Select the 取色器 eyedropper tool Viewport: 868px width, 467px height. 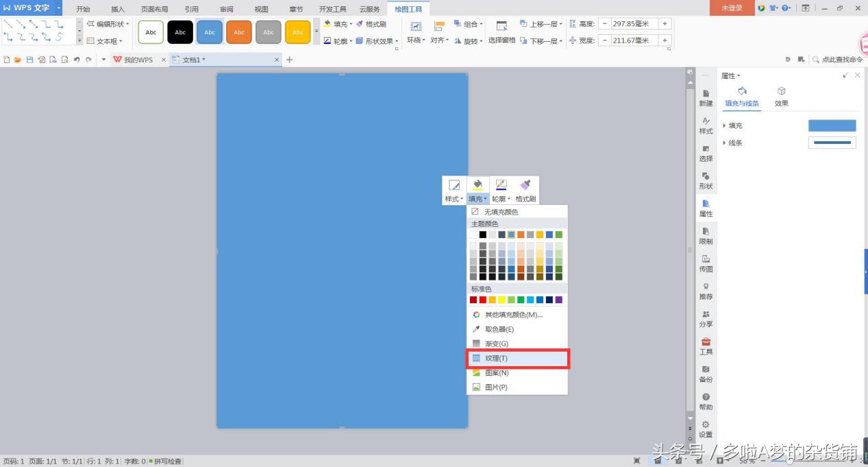(499, 329)
